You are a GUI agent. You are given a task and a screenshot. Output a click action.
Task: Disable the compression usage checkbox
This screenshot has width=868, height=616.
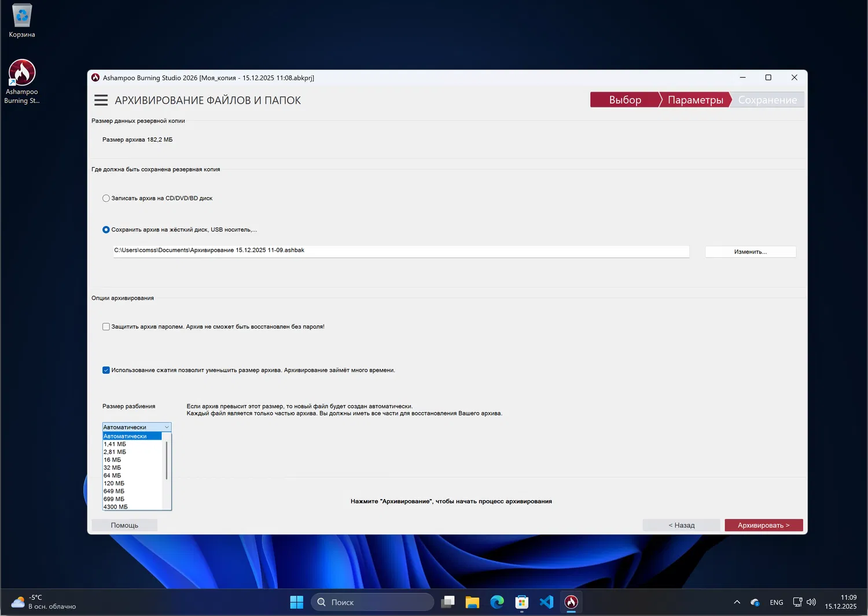click(x=106, y=370)
